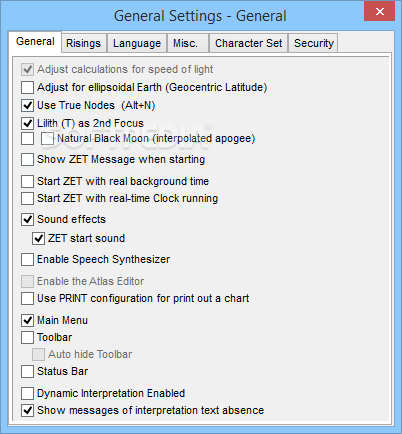The height and width of the screenshot is (434, 402).
Task: Enable Show ZET Message when starting
Action: [x=27, y=160]
